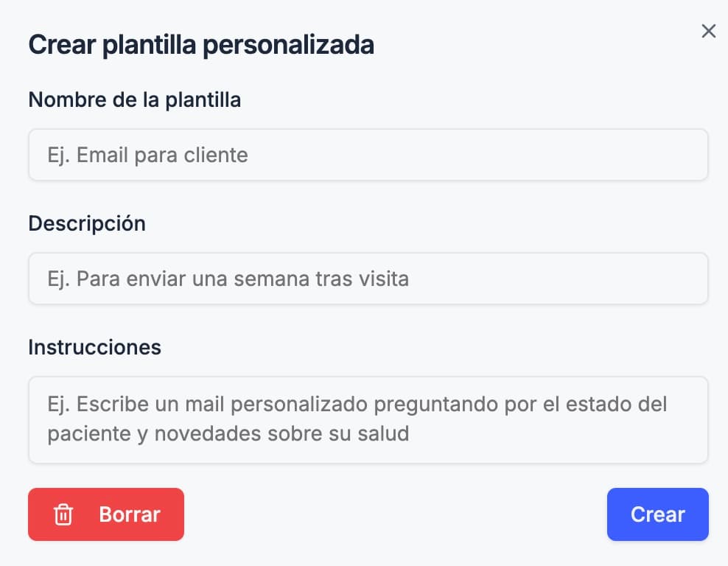Viewport: 728px width, 566px height.
Task: Click the blue Crear button
Action: (657, 514)
